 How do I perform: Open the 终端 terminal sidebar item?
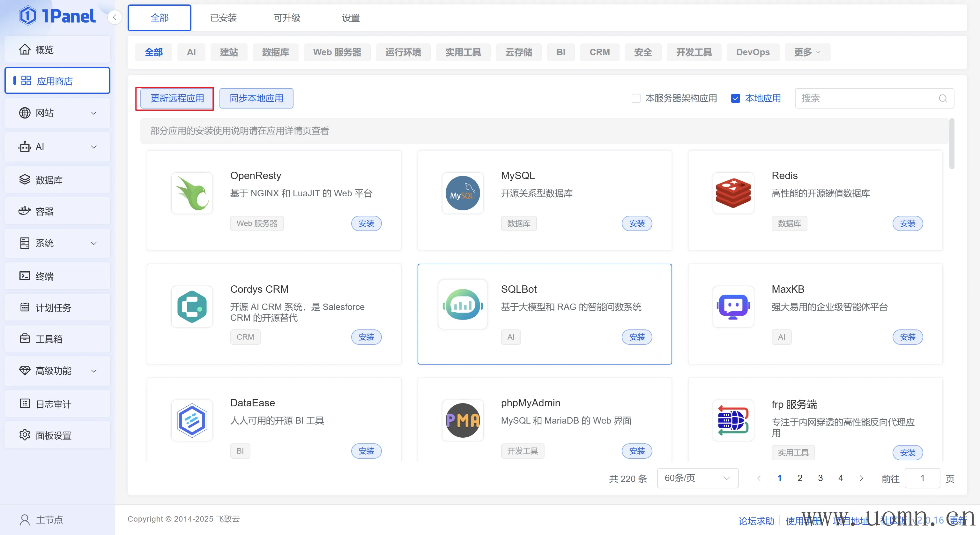click(x=44, y=276)
